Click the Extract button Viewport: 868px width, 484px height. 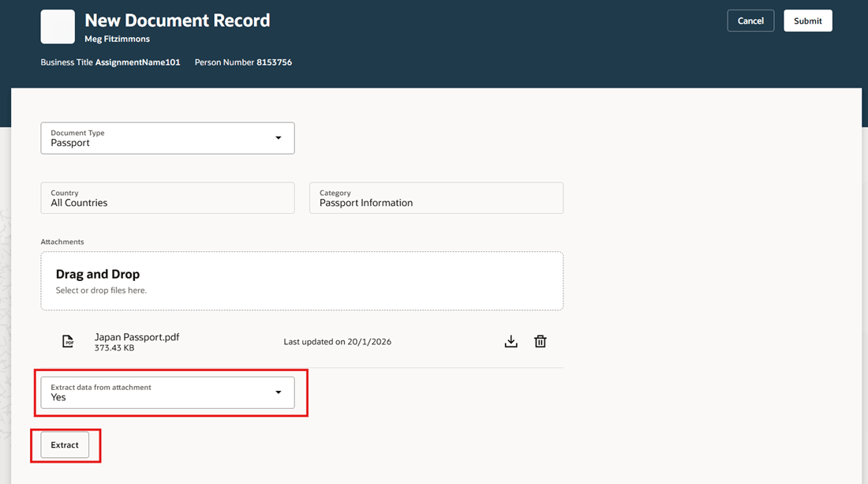pyautogui.click(x=65, y=445)
